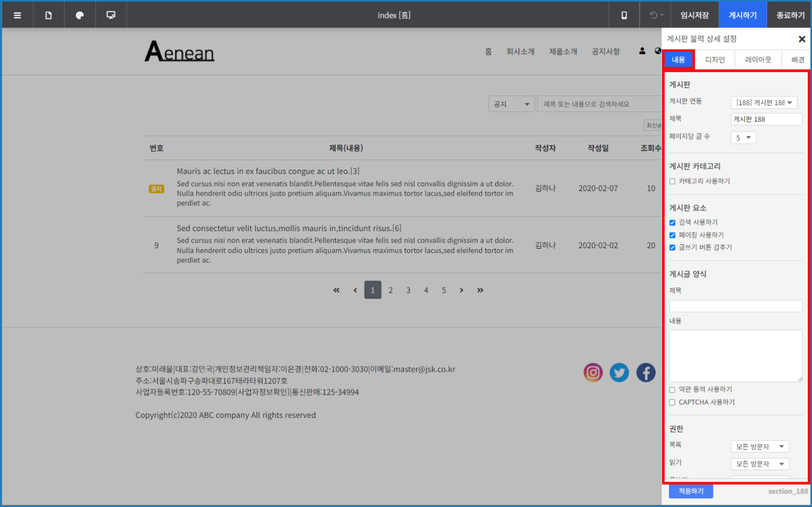Uncheck the 검색 사용하기 checkbox
812x507 pixels.
pyautogui.click(x=673, y=223)
